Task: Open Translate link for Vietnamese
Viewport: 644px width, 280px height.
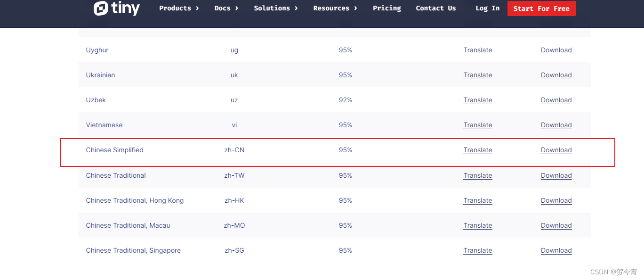Action: pos(478,125)
